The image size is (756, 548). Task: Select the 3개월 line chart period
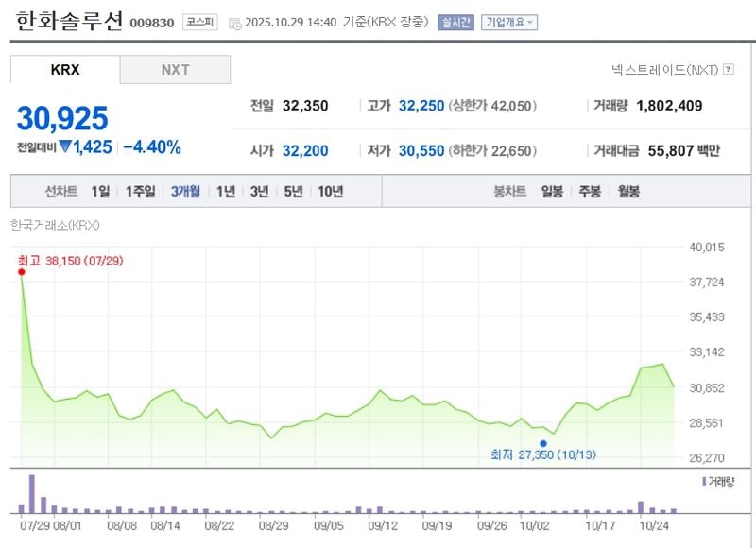185,191
